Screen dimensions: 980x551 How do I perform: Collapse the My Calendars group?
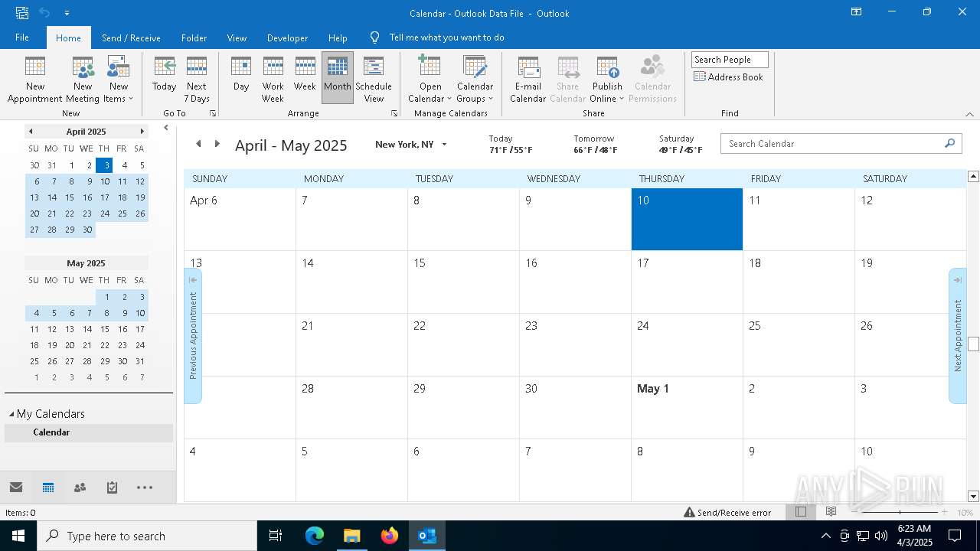pos(11,414)
